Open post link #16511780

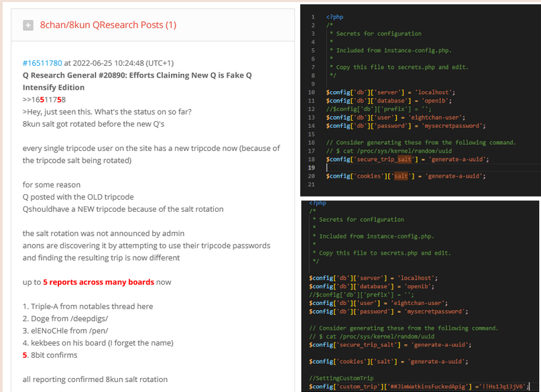coord(42,63)
